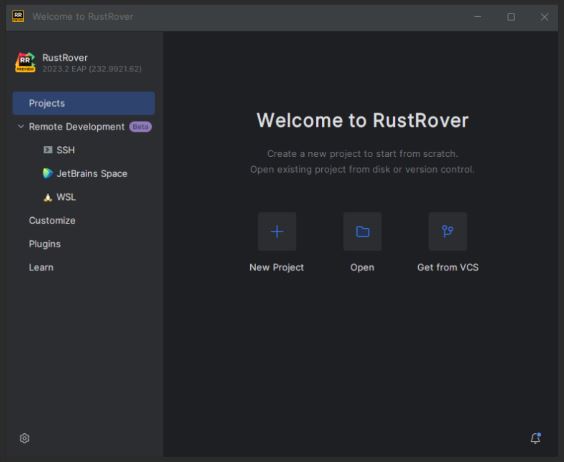
Task: Click the Open label
Action: pos(362,267)
